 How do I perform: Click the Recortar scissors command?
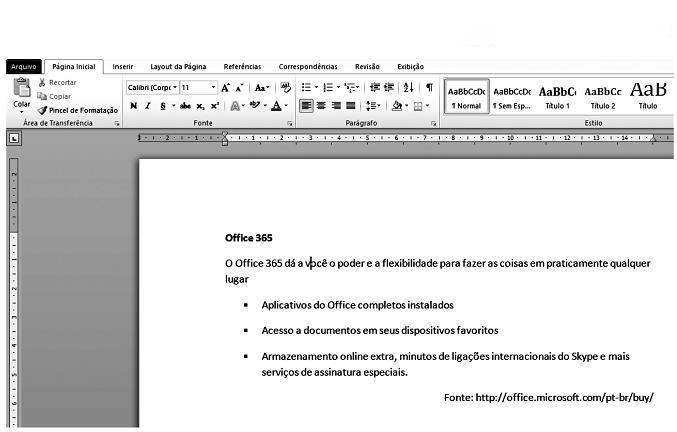click(x=57, y=82)
